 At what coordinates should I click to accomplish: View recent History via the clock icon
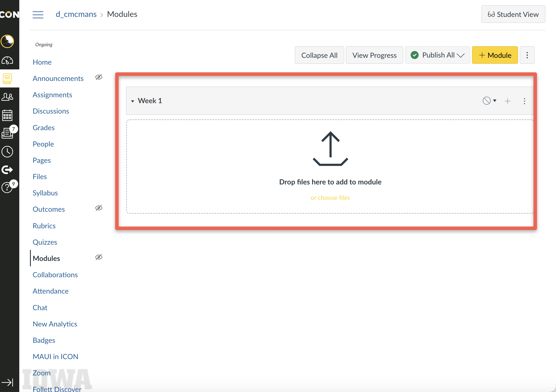tap(7, 152)
